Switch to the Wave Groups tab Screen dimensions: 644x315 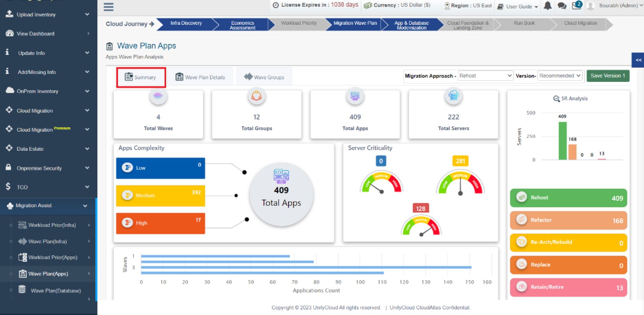[264, 77]
